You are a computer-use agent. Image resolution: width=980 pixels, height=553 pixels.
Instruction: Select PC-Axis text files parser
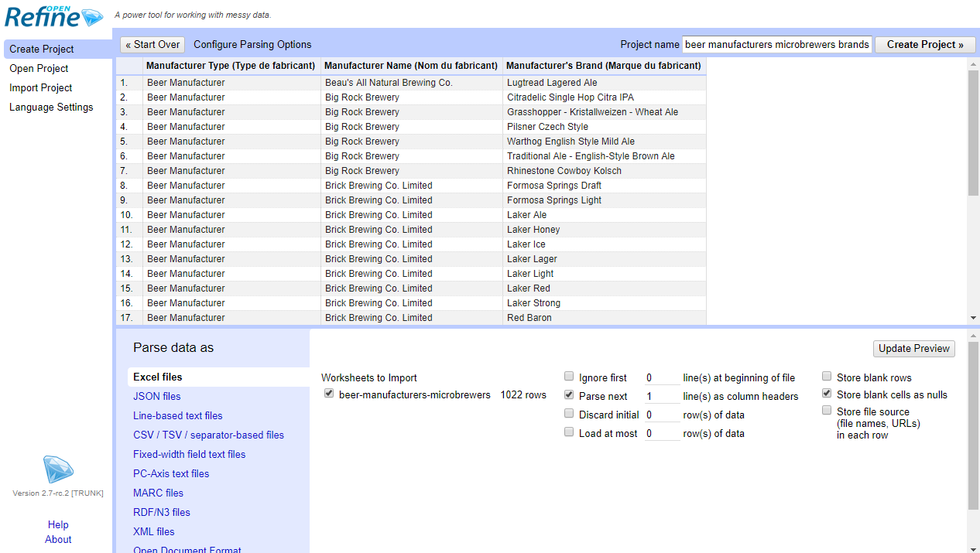(x=171, y=473)
